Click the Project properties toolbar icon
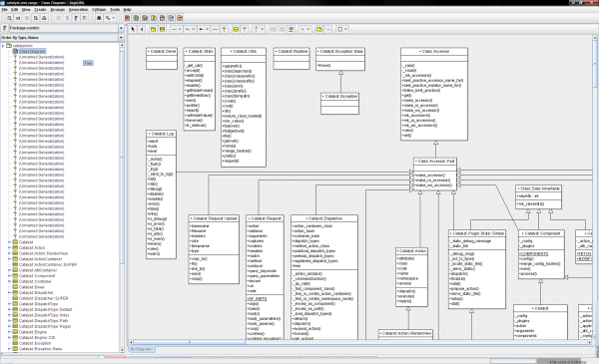This screenshot has width=599, height=364. click(36, 18)
